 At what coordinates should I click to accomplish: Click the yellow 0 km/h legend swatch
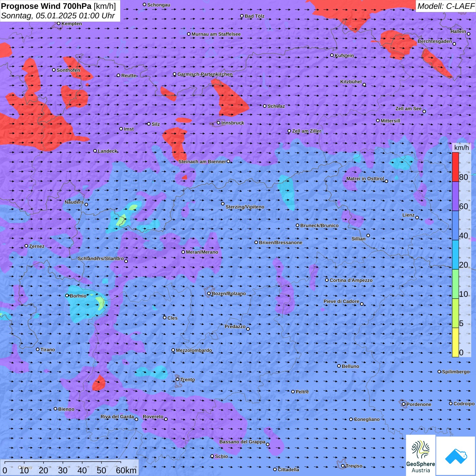click(455, 342)
